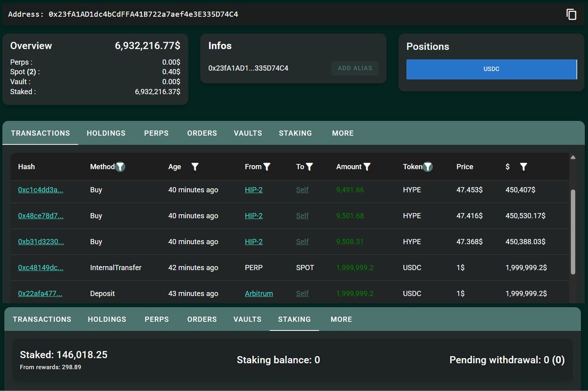This screenshot has width=588, height=391.
Task: Select the SPOT destination in InternalTransfer row
Action: (x=305, y=268)
